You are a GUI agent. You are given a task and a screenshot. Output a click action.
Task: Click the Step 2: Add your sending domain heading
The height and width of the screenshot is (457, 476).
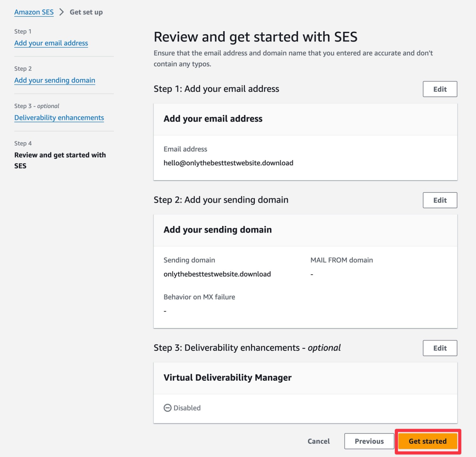coord(221,200)
